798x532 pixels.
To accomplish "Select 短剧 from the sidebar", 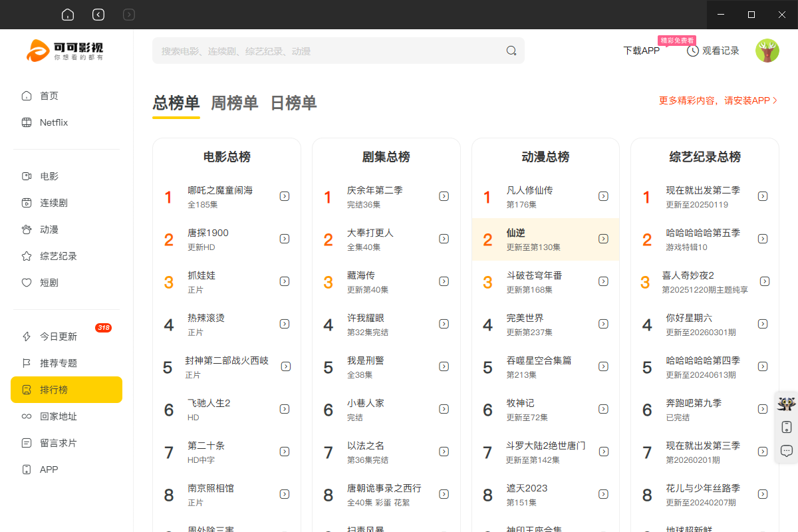I will (x=49, y=283).
